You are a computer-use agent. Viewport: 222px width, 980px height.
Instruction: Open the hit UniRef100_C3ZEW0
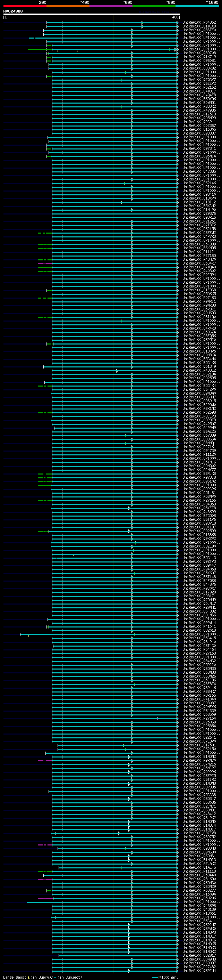(199, 546)
